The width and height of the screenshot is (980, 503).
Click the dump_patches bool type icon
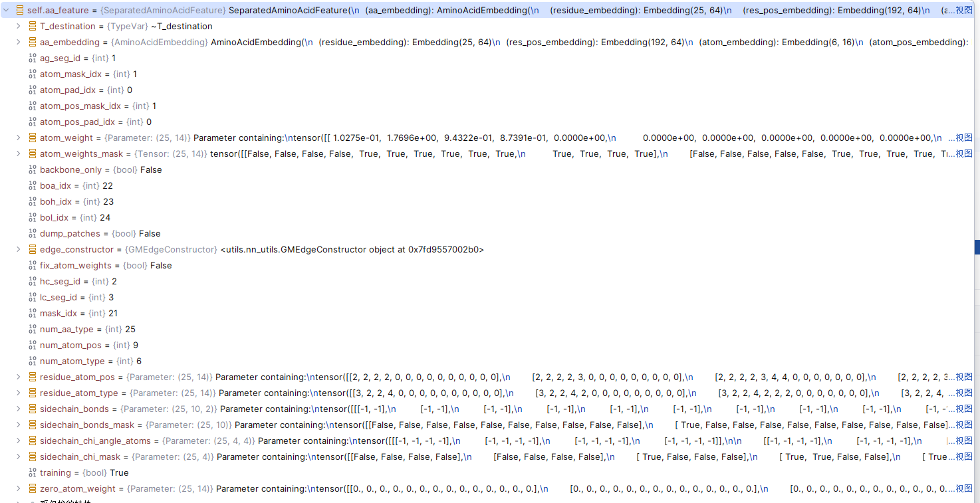click(x=33, y=233)
